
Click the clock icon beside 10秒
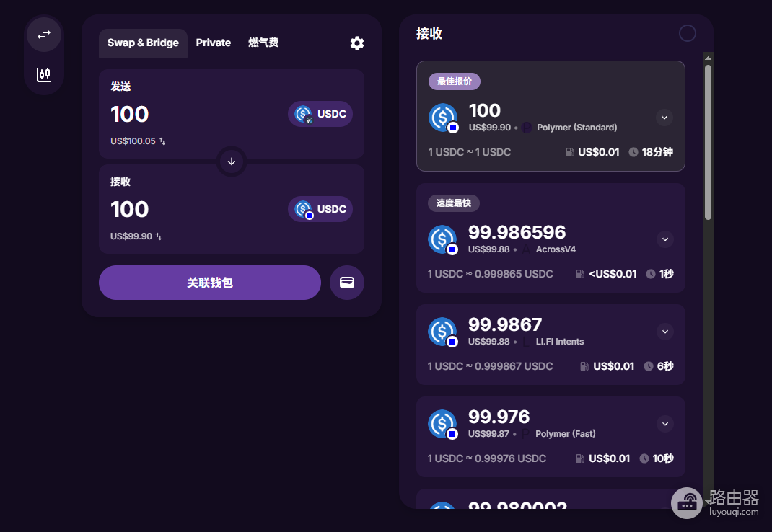point(644,458)
